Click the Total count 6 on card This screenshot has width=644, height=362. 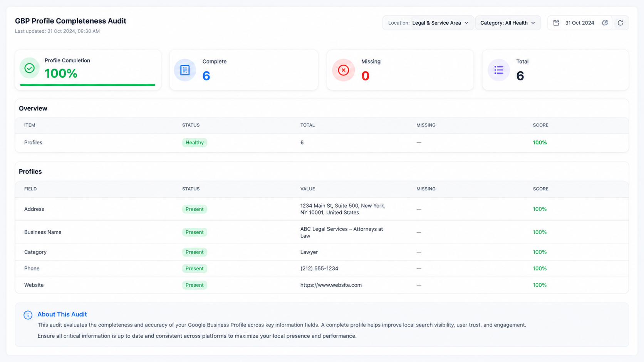pyautogui.click(x=520, y=76)
